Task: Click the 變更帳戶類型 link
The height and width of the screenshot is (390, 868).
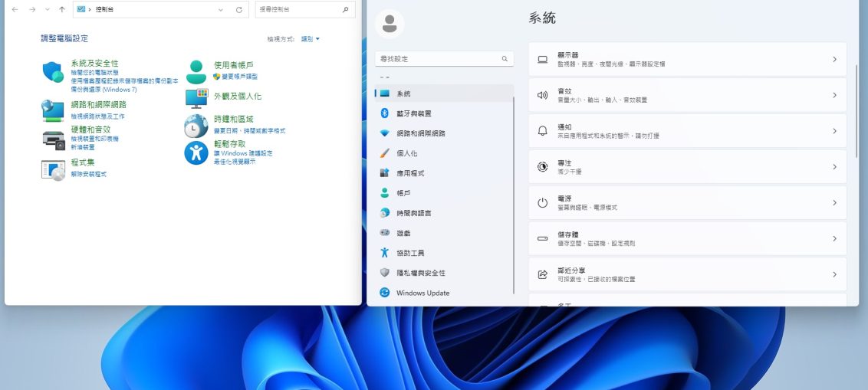Action: 239,77
